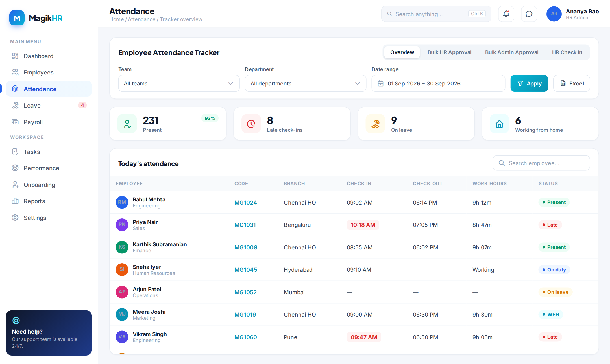Viewport: 610px width, 364px height.
Task: Open the Bulk Admin Approval tab
Action: point(512,52)
